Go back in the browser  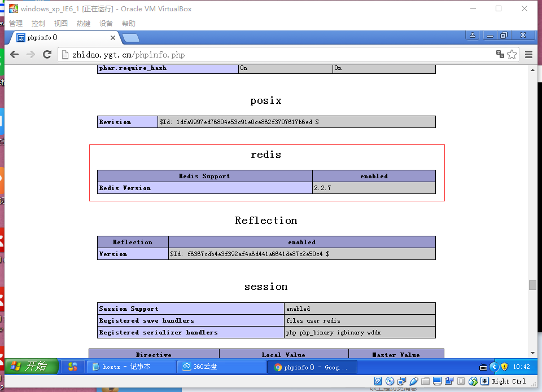pos(14,55)
